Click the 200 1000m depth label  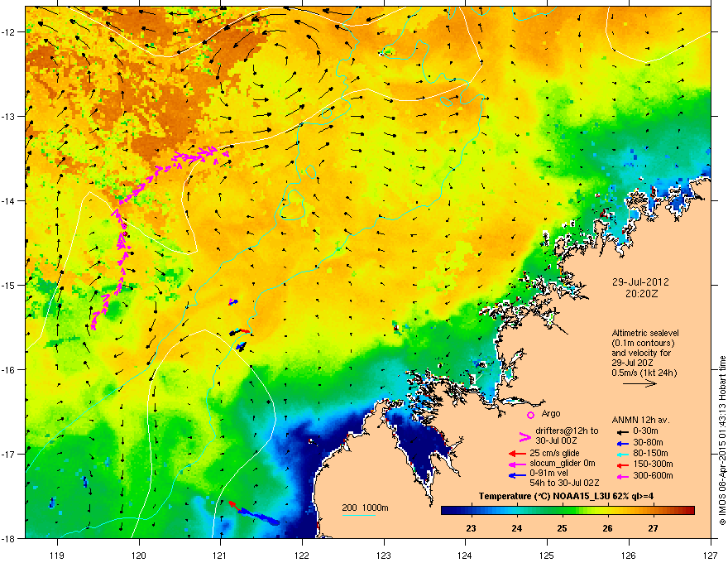coord(365,508)
